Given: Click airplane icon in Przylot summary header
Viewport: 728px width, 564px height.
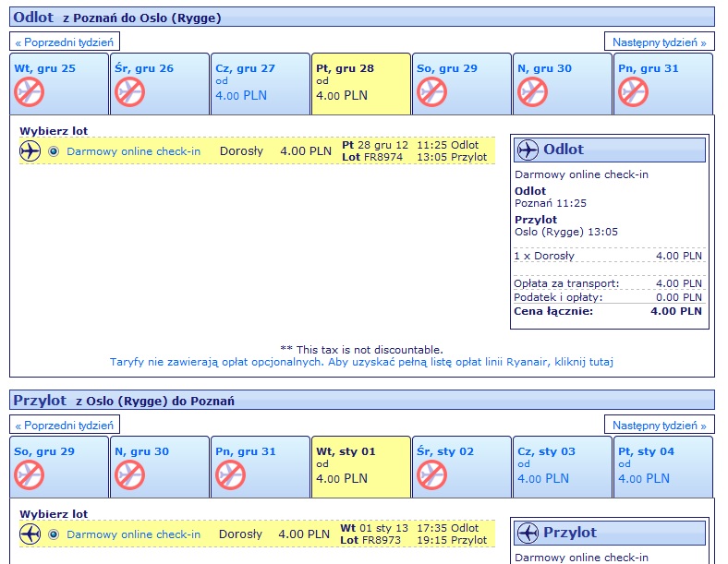Looking at the screenshot, I should (528, 533).
